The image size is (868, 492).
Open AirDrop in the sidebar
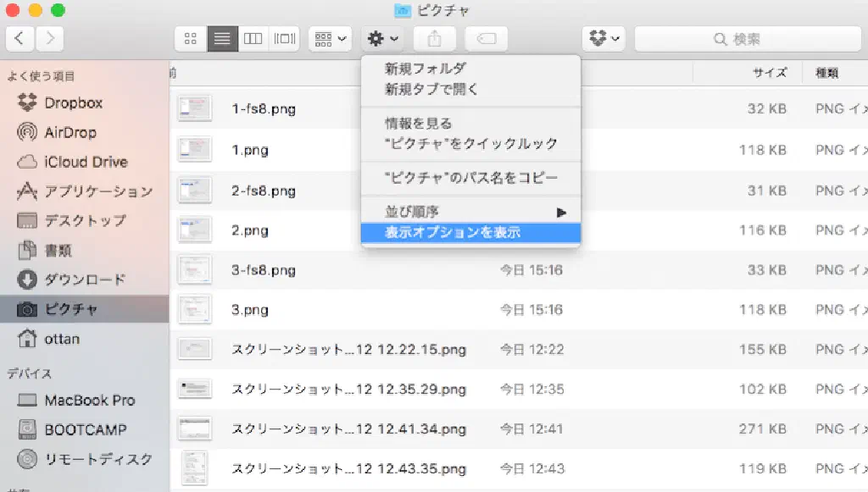tap(70, 132)
